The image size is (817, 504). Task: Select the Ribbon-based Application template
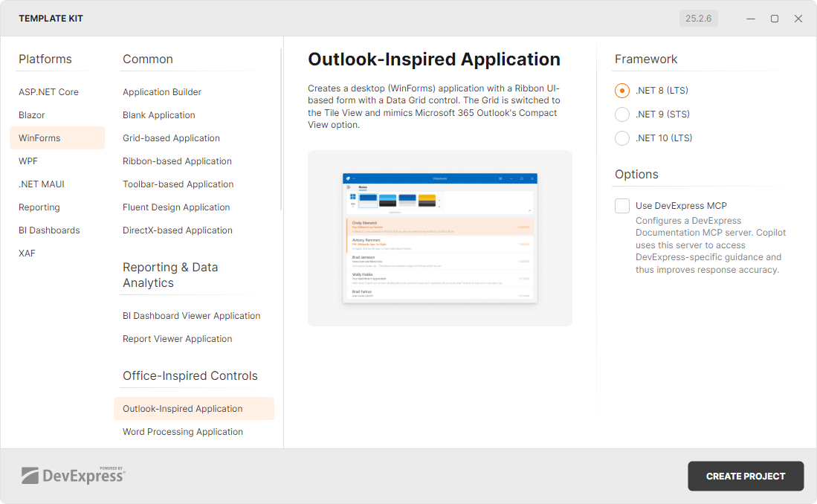[177, 161]
